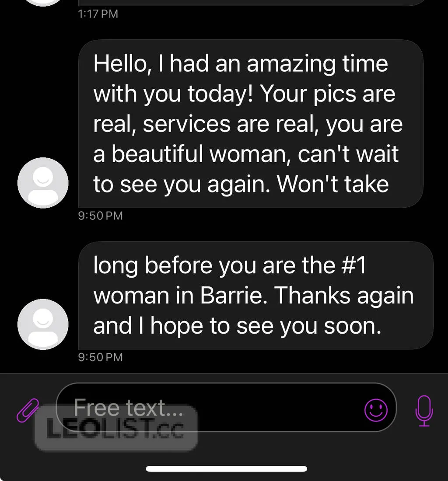Tap the iOS home indicator bar
The height and width of the screenshot is (481, 448).
click(227, 468)
